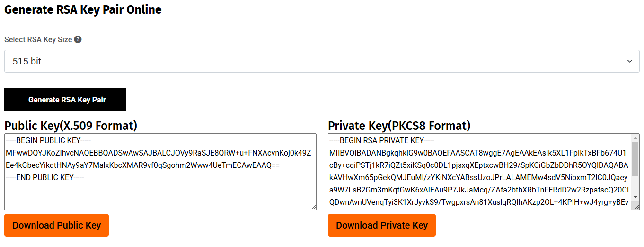Place cursor on BEGIN PUBLIC KEY line
Screen dimensions: 644x247
pyautogui.click(x=48, y=141)
